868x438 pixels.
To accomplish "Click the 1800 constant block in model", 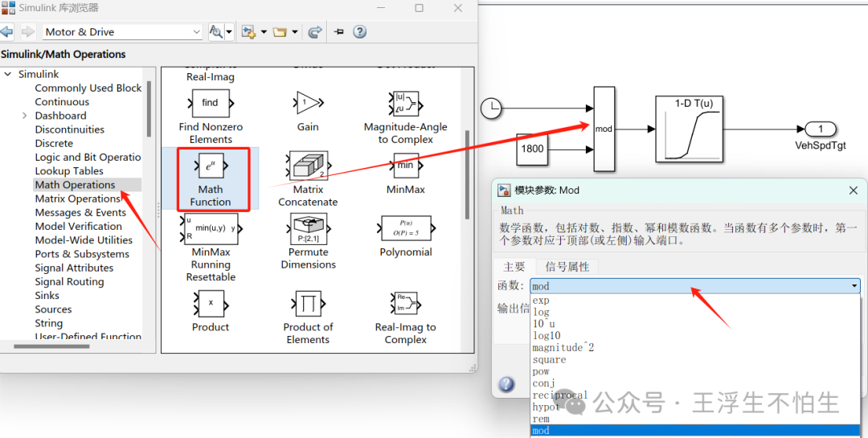I will pos(532,149).
